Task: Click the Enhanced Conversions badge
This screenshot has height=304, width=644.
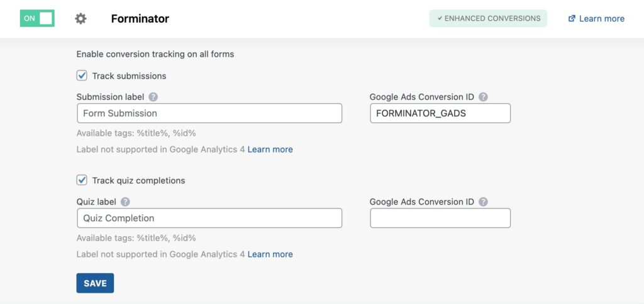Action: tap(488, 18)
